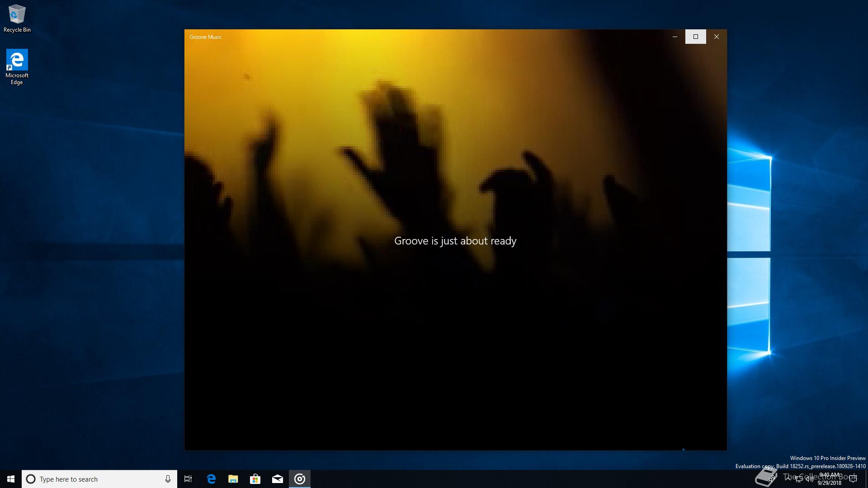Screen dimensions: 868x488
Task: Open the volume control tray icon
Action: pyautogui.click(x=810, y=479)
